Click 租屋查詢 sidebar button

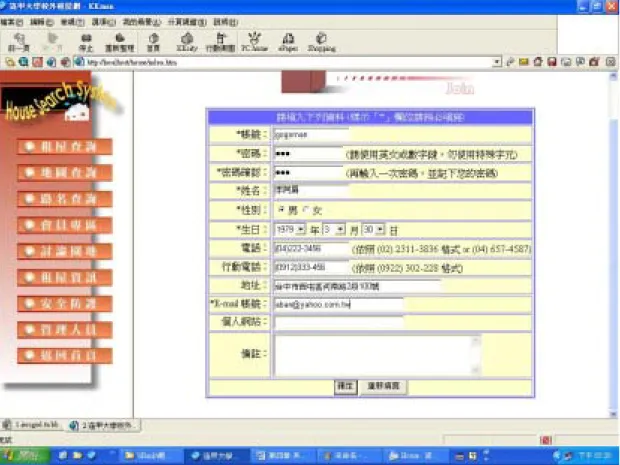64,147
